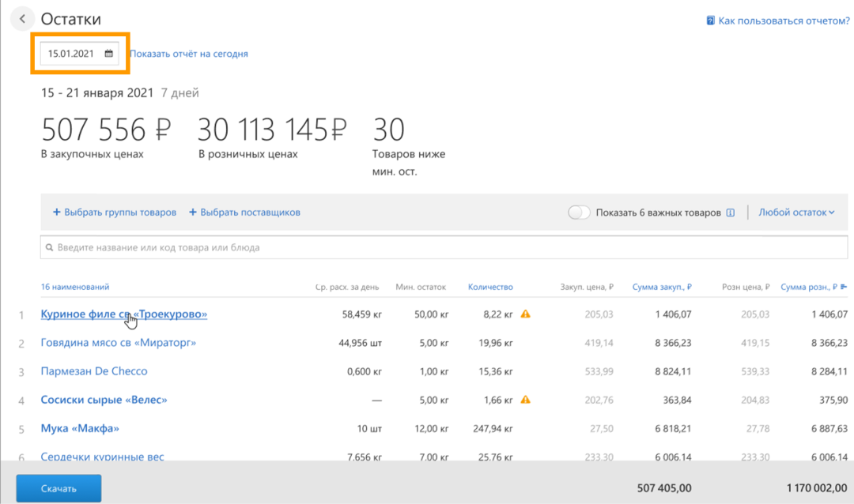854x504 pixels.
Task: Open Сосиски сырые «Велес» item
Action: 104,400
